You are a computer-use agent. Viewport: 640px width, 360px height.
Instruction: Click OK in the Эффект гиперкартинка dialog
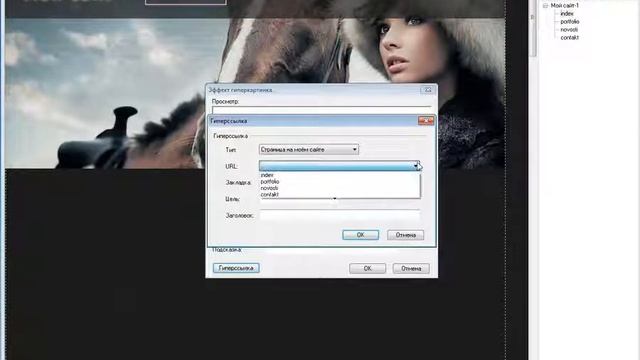point(367,269)
